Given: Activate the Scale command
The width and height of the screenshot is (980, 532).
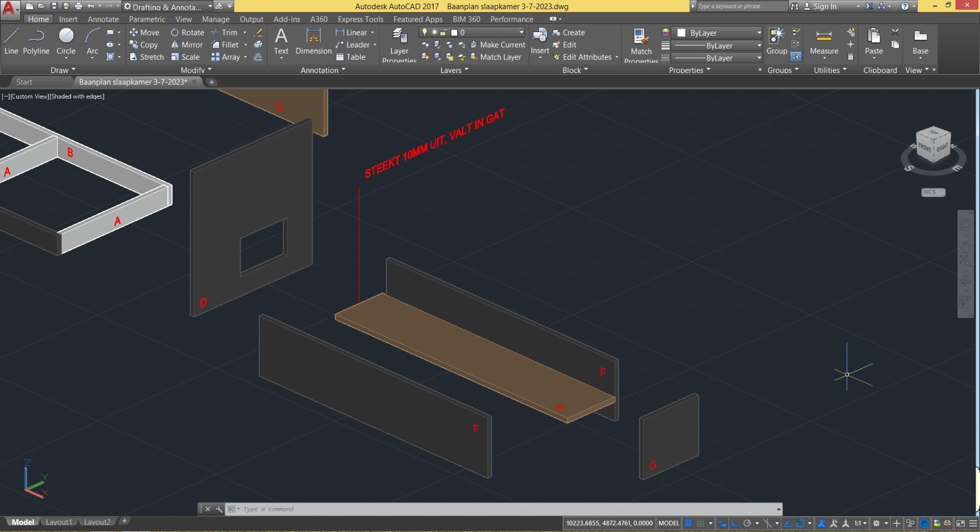Looking at the screenshot, I should pyautogui.click(x=185, y=57).
